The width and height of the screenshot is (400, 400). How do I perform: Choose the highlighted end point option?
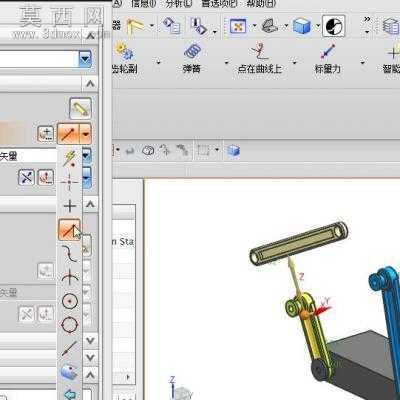click(x=69, y=229)
